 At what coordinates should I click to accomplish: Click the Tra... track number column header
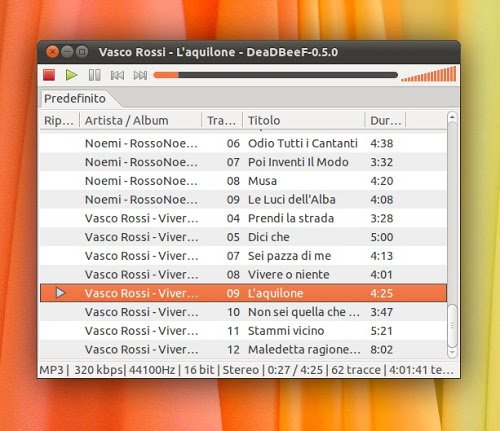[x=222, y=120]
